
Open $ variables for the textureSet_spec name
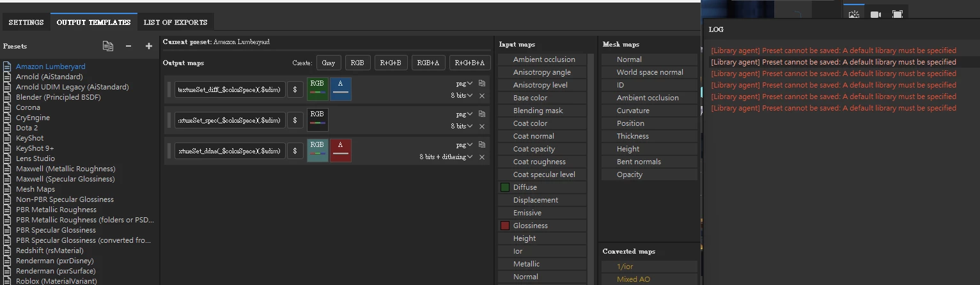(295, 120)
